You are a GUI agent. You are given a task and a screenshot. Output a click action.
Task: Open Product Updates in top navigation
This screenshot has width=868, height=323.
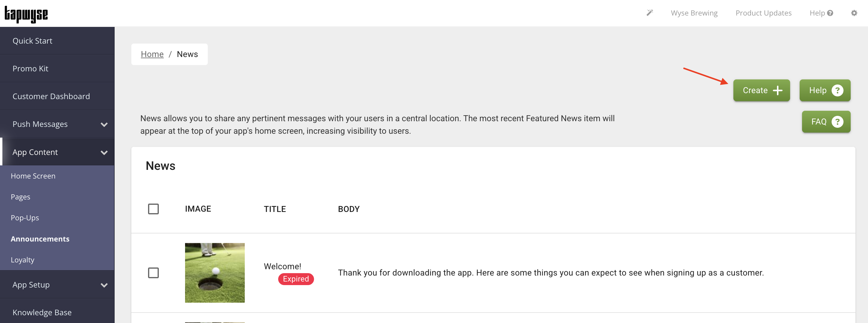(763, 13)
